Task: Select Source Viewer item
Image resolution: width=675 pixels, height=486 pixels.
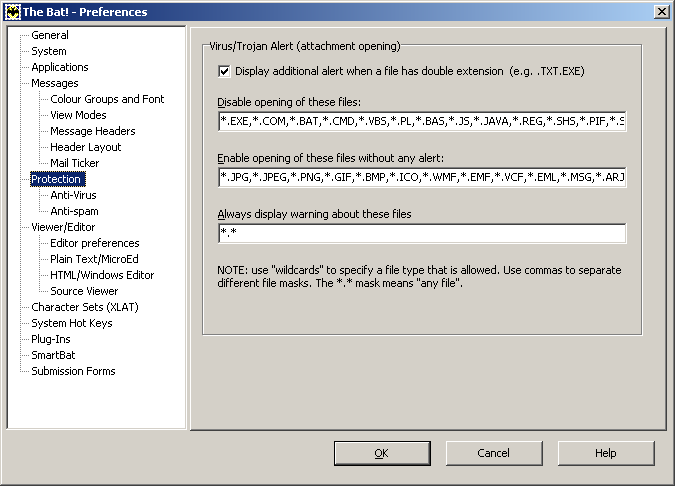Action: point(84,291)
